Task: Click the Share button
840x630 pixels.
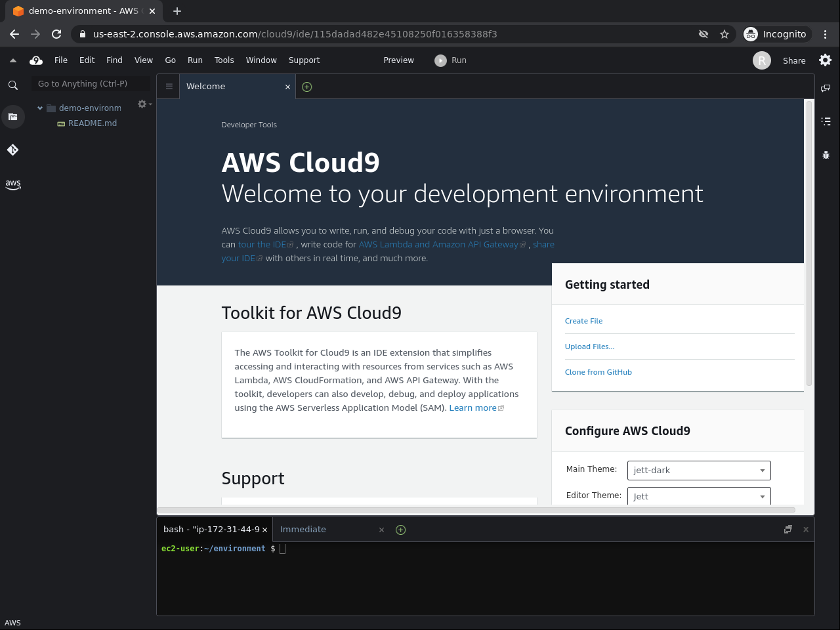Action: [x=793, y=60]
